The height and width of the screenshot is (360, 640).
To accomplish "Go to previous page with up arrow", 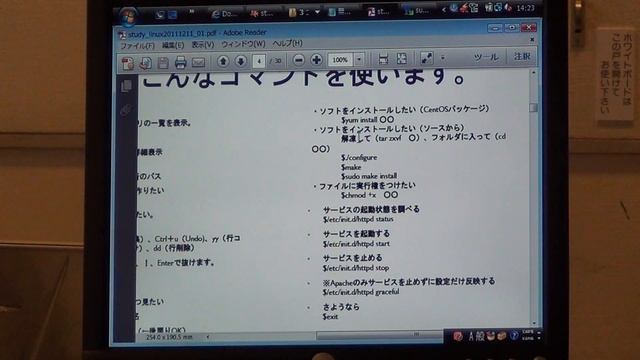I will tap(223, 61).
